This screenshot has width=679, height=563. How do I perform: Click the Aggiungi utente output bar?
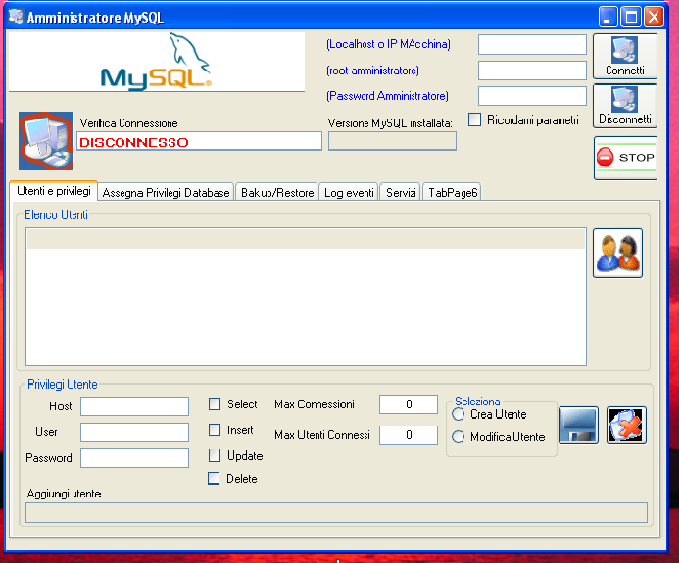[336, 513]
